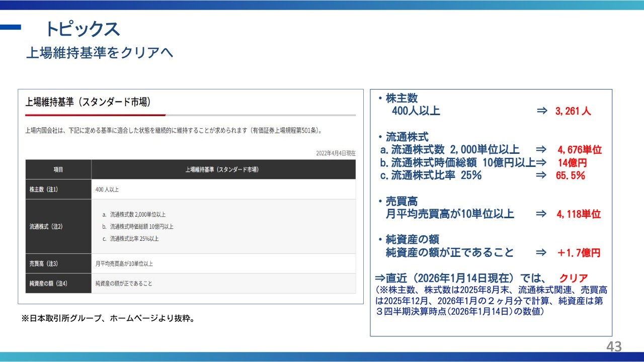Viewport: 644px width, 362px height.
Task: Click the 上場維持基準（スタンダード市場）screenshot heading
Action: [x=88, y=102]
